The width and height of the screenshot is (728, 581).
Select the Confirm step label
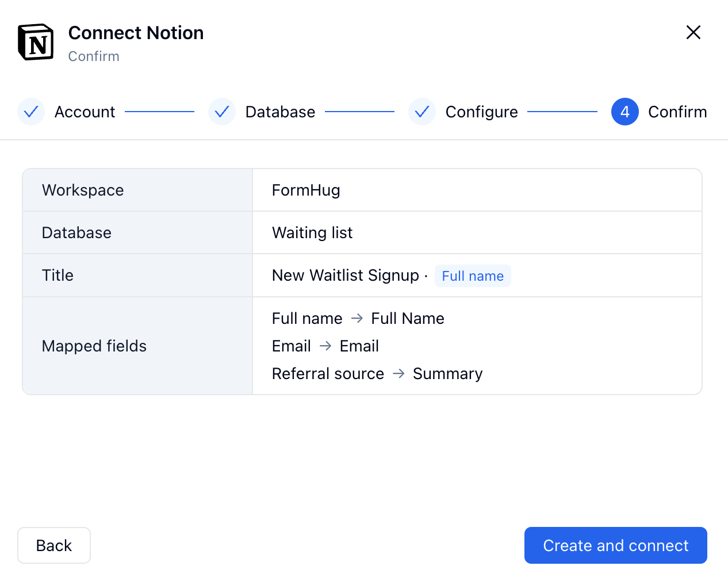pos(677,112)
